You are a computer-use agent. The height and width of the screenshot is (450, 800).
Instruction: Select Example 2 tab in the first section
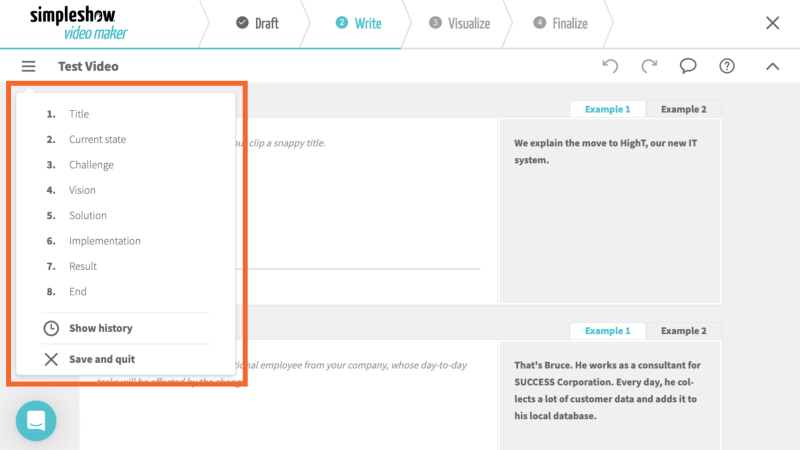[683, 109]
